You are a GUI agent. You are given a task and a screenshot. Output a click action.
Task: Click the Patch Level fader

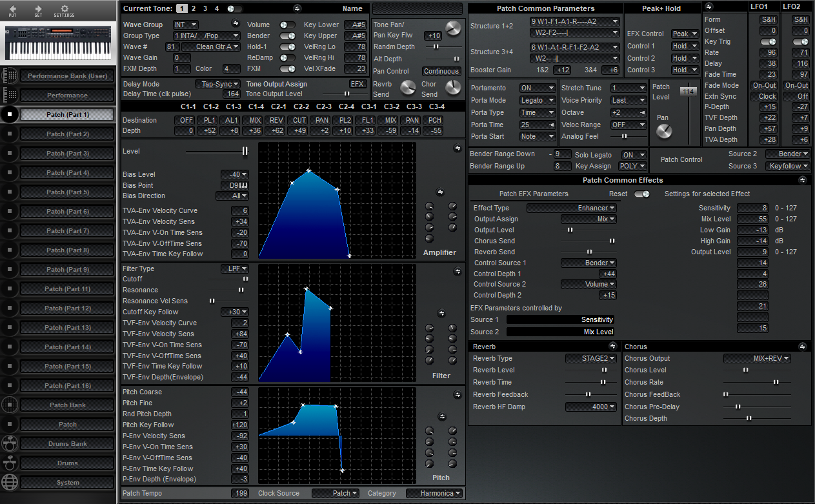coord(689,92)
